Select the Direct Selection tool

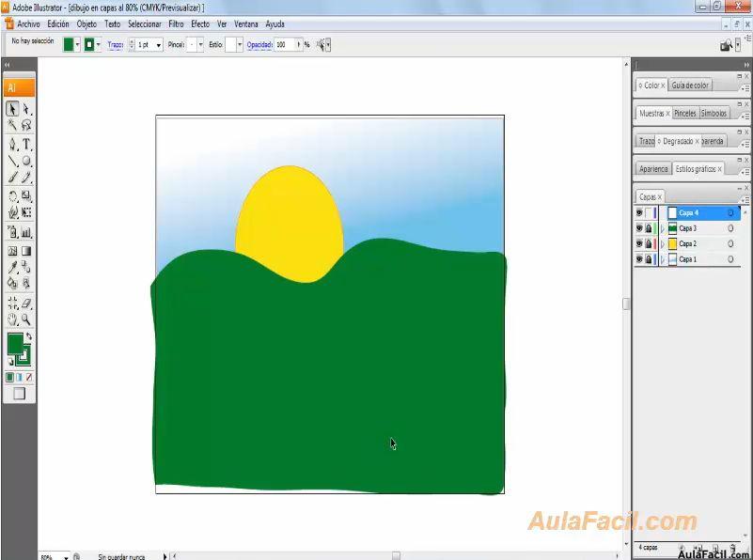[26, 109]
